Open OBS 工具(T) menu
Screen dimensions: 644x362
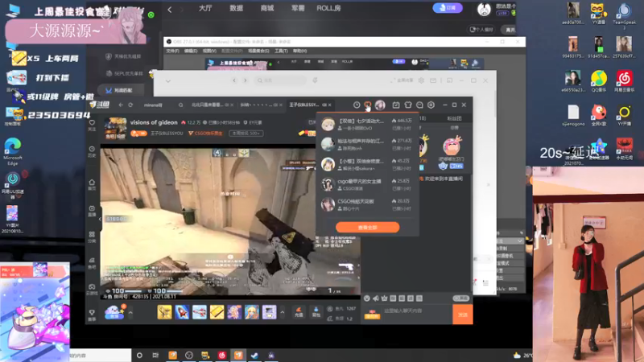(281, 51)
